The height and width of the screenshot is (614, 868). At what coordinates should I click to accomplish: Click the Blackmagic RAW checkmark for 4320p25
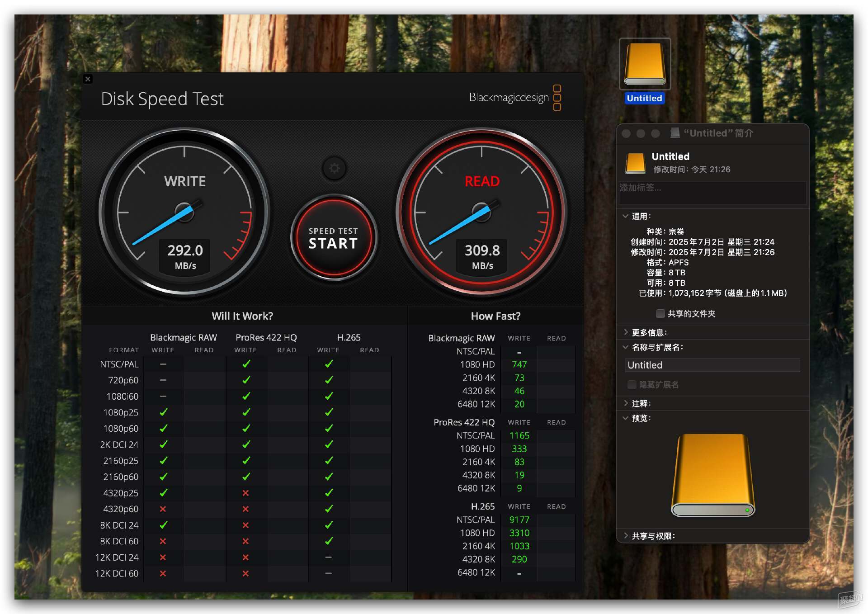[163, 493]
